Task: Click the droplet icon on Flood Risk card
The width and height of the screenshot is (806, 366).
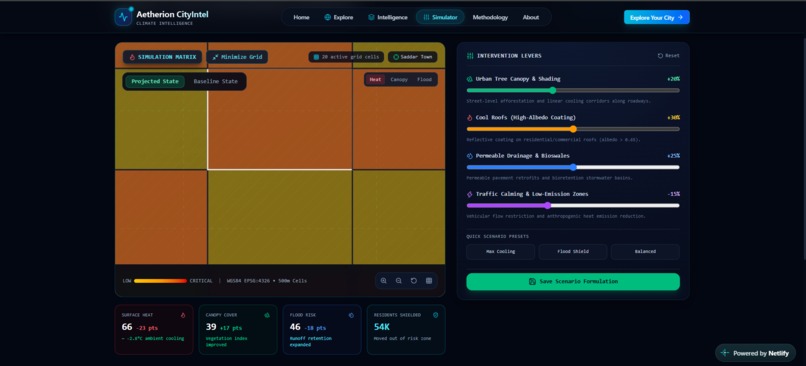Action: click(351, 315)
